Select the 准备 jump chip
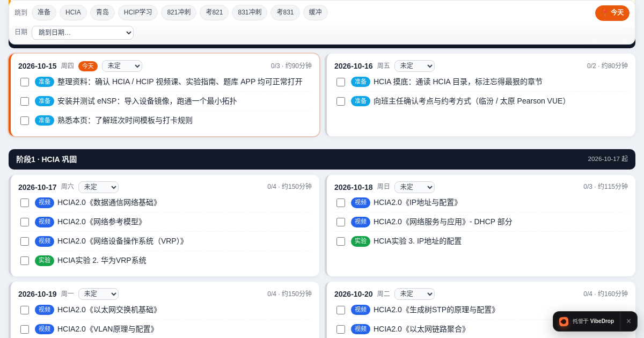This screenshot has width=644, height=338. coord(44,12)
